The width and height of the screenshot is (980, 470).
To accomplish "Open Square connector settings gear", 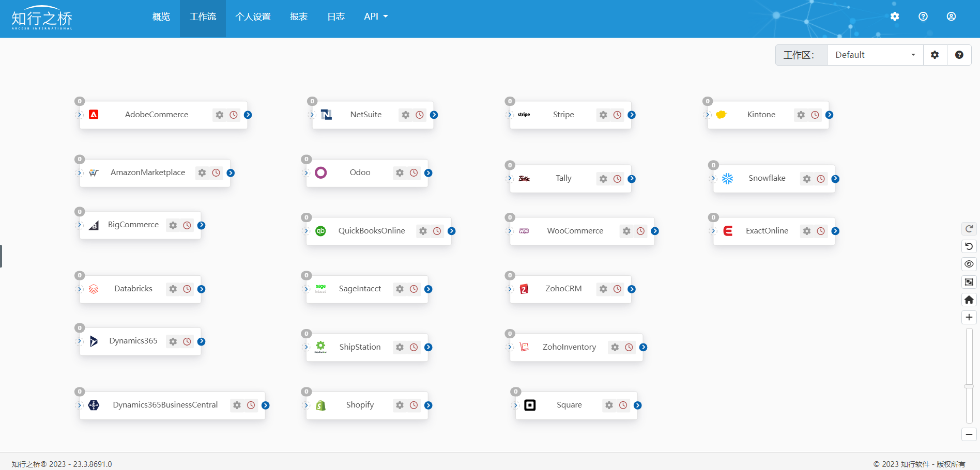I will pyautogui.click(x=609, y=405).
